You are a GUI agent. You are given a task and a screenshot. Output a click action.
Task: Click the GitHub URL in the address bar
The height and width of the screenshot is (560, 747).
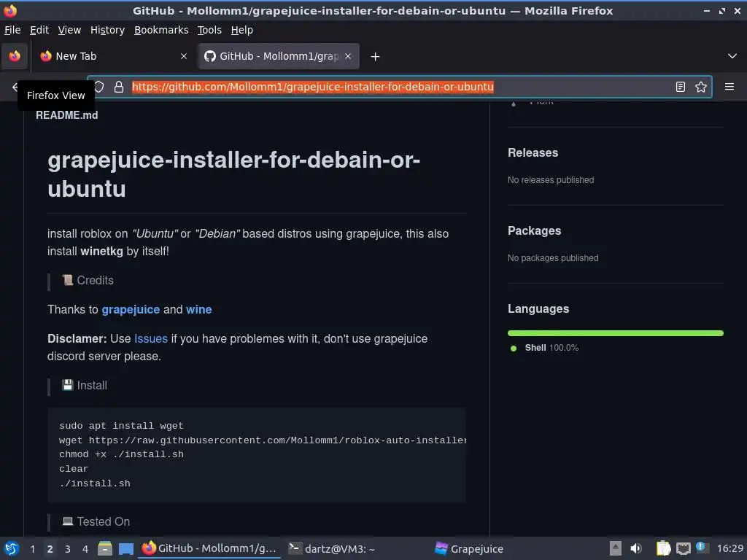(x=312, y=87)
